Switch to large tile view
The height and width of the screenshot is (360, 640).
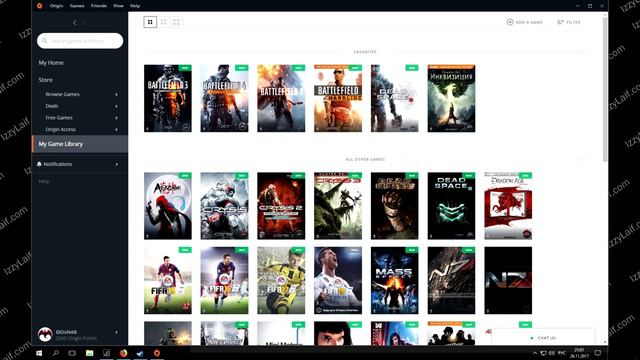point(150,22)
